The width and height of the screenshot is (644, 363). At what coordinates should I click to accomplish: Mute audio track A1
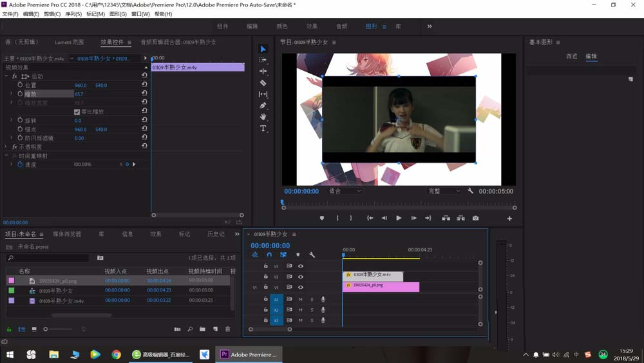pos(300,299)
